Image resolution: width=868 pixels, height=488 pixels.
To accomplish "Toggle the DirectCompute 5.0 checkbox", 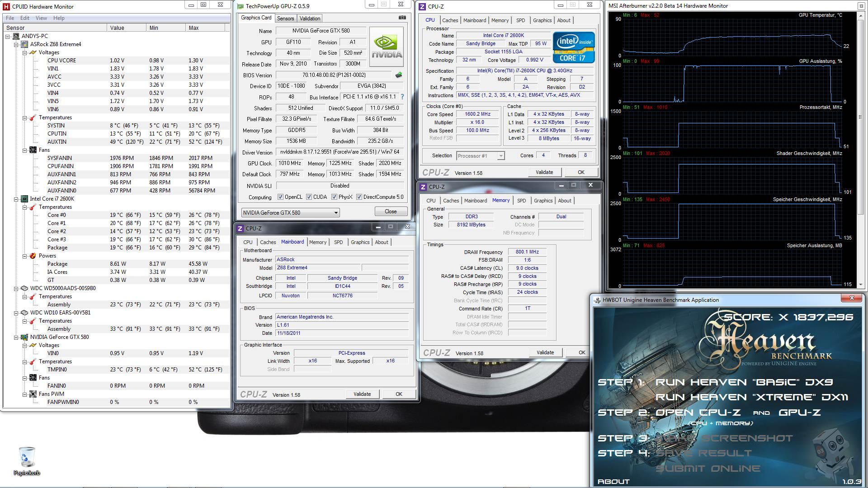I will (x=359, y=197).
